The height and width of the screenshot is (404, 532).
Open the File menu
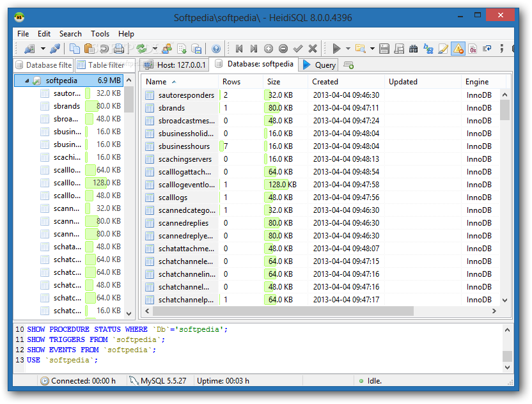[23, 34]
